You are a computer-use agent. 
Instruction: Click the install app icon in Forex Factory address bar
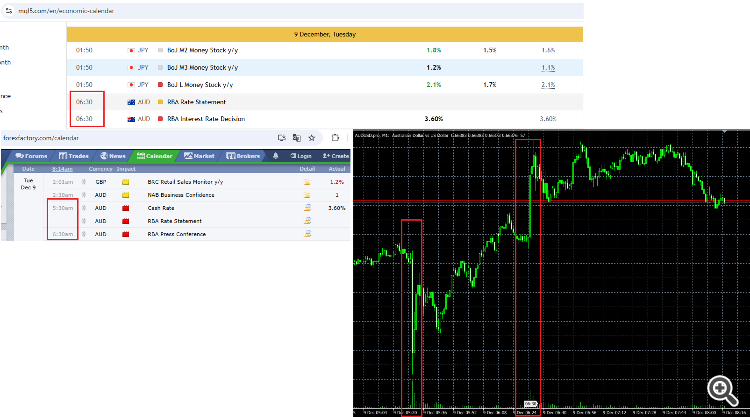pyautogui.click(x=282, y=138)
